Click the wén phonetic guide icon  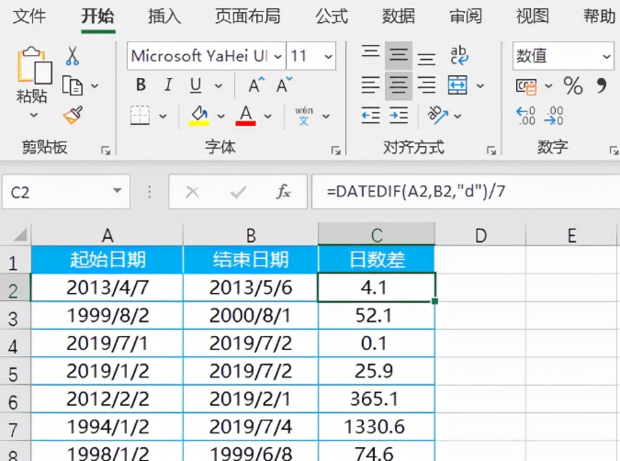pyautogui.click(x=304, y=116)
